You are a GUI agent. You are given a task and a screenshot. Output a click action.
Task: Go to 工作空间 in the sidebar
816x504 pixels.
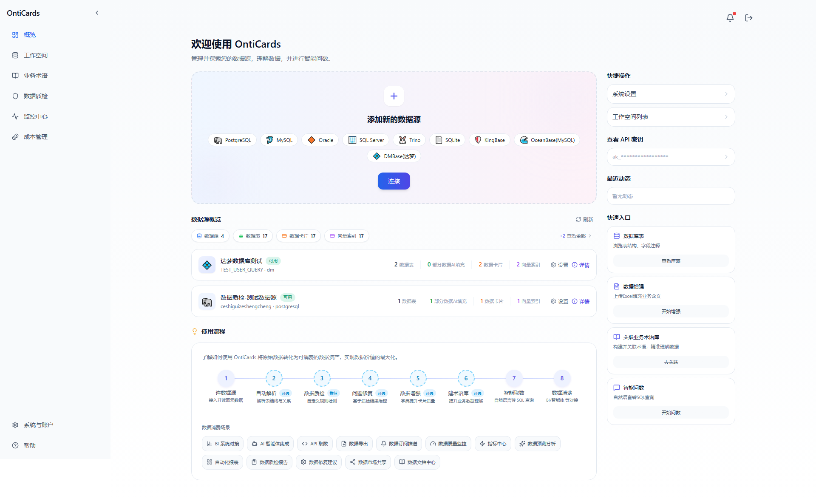(55, 55)
